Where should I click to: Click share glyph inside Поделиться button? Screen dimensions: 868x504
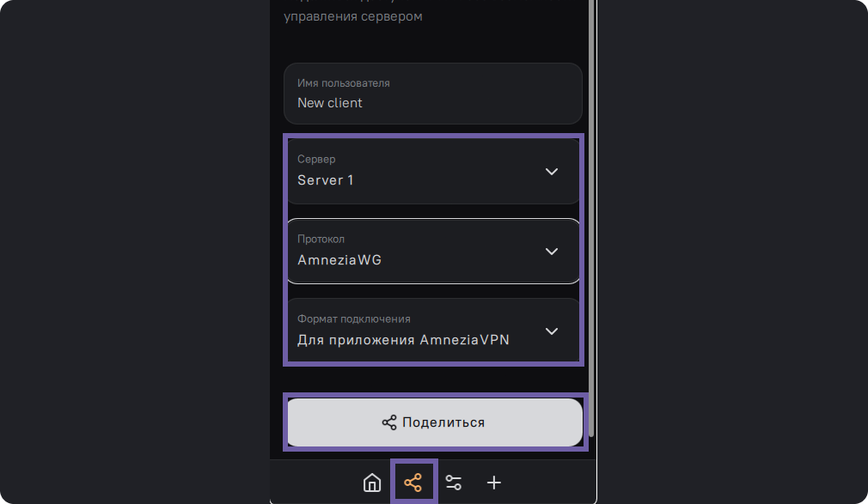click(x=389, y=422)
